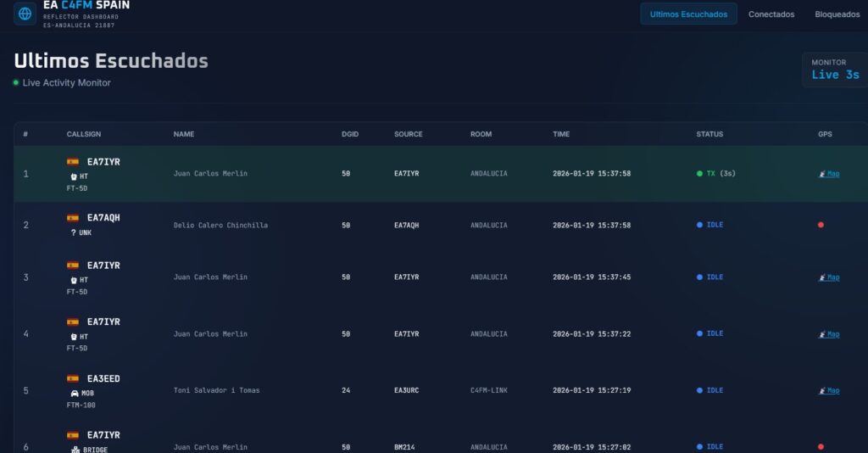The height and width of the screenshot is (453, 868).
Task: Click the globe logo icon in header
Action: [25, 14]
